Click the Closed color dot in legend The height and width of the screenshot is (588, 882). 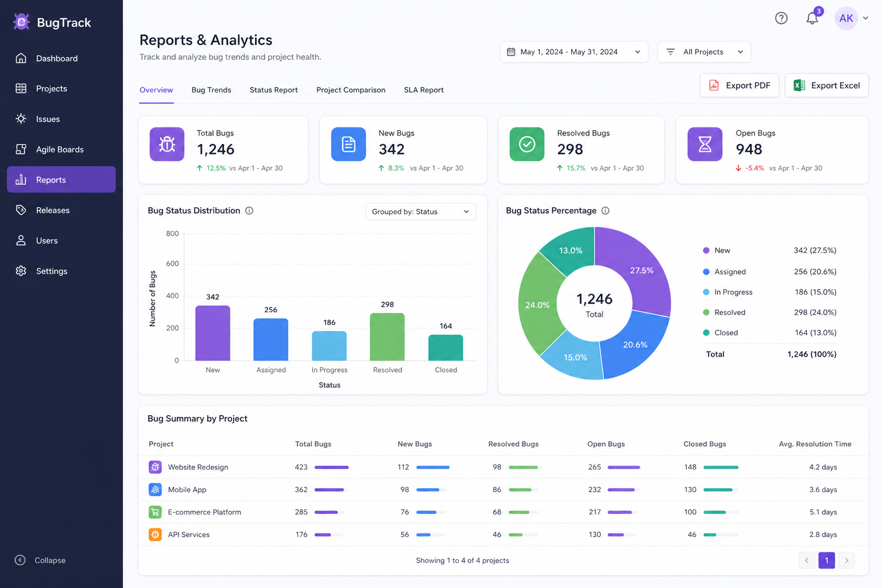(x=706, y=332)
